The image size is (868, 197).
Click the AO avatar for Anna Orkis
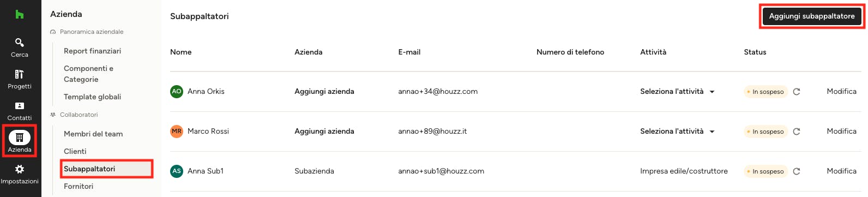pos(177,92)
